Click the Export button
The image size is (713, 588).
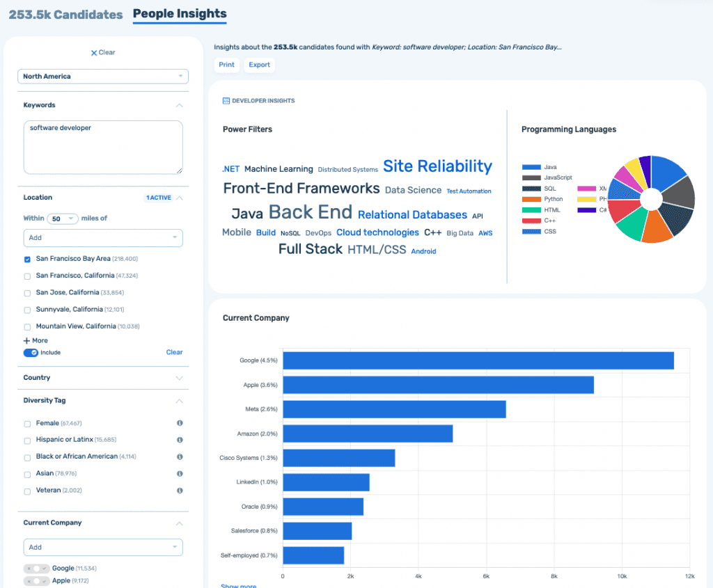pyautogui.click(x=259, y=65)
